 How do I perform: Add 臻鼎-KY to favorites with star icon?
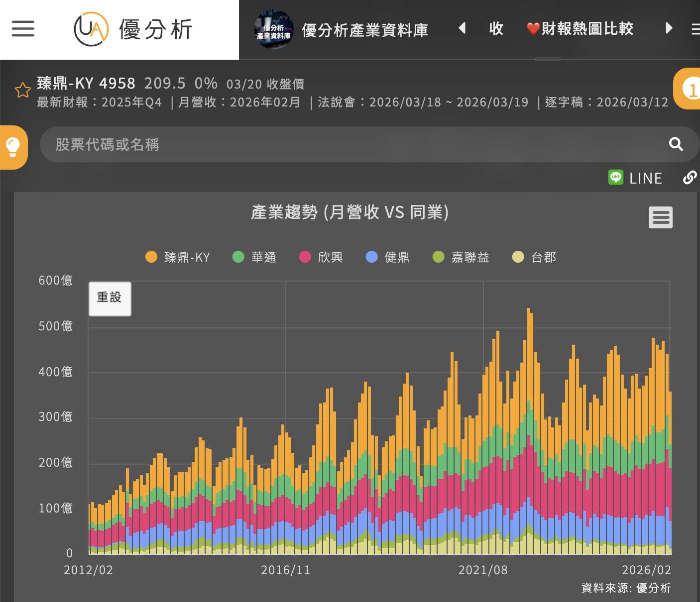(x=23, y=90)
